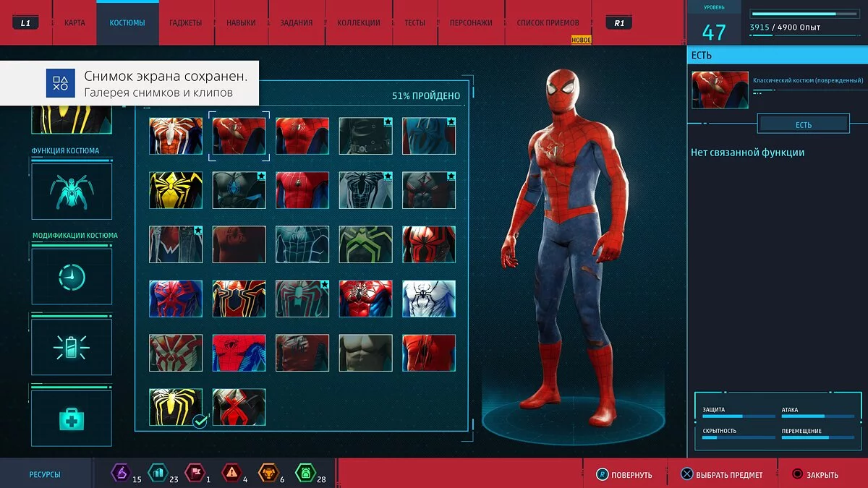Viewport: 868px width, 488px height.
Task: Pick the black suit with red X spider
Action: tap(239, 407)
